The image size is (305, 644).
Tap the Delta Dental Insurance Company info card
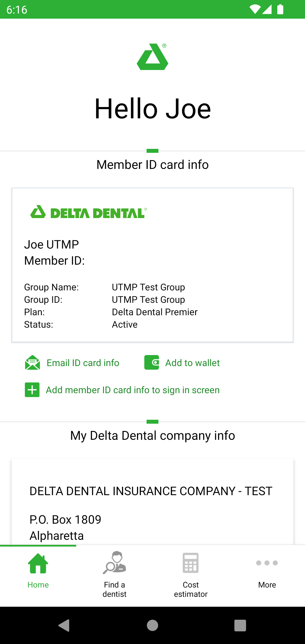pos(152,501)
